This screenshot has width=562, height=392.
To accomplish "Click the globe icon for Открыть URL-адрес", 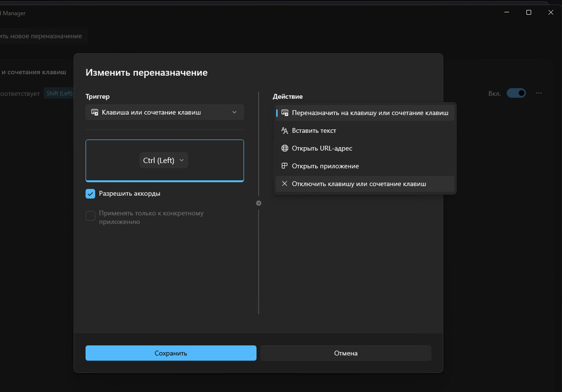I will coord(284,148).
